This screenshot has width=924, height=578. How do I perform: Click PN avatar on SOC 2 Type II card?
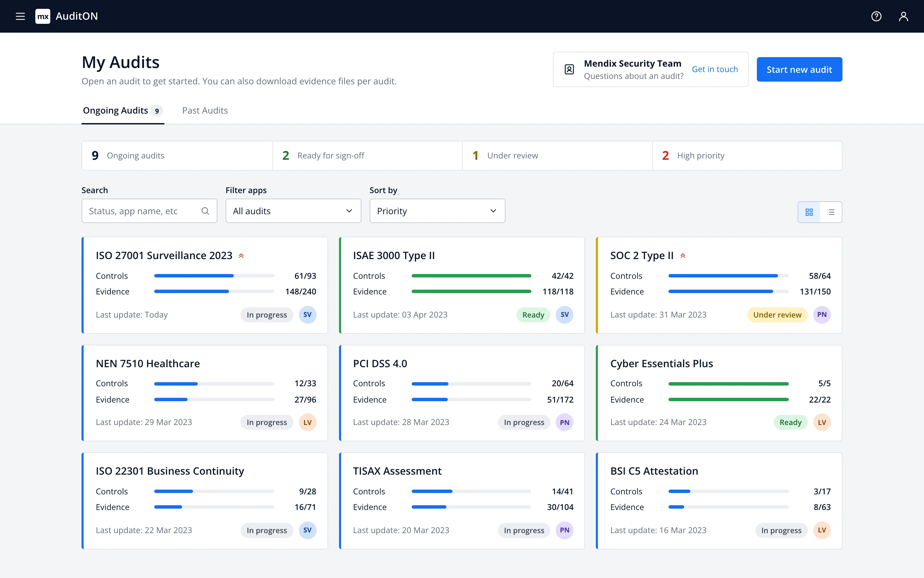[x=822, y=314]
